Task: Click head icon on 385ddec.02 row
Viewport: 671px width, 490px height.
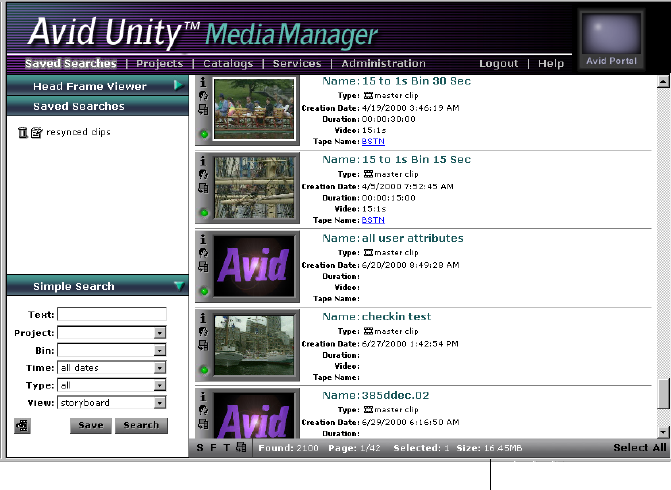Action: [203, 410]
